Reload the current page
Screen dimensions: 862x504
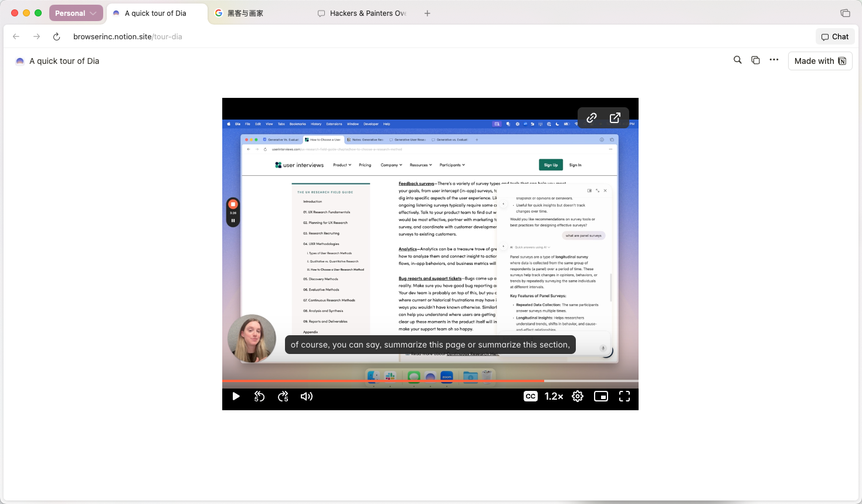click(56, 36)
